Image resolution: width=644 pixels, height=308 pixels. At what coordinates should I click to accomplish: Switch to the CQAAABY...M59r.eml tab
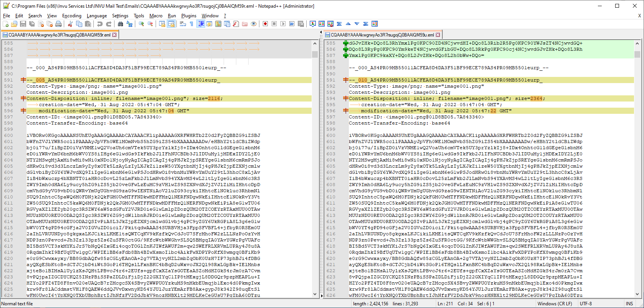(59, 35)
